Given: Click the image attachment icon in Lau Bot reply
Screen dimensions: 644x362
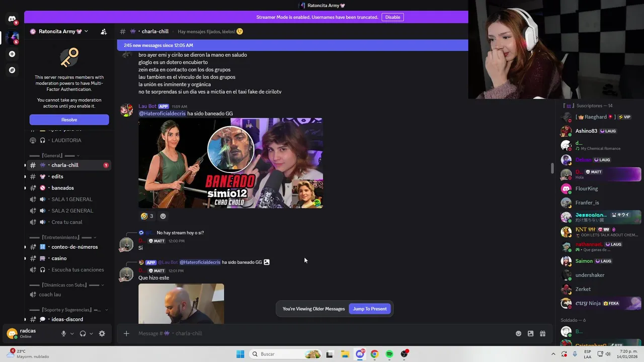Looking at the screenshot, I should 267,262.
